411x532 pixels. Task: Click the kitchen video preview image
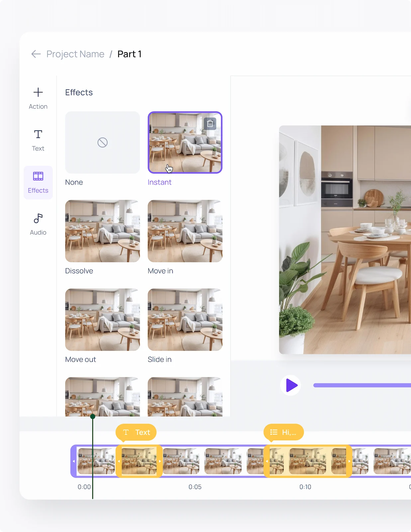tap(345, 240)
